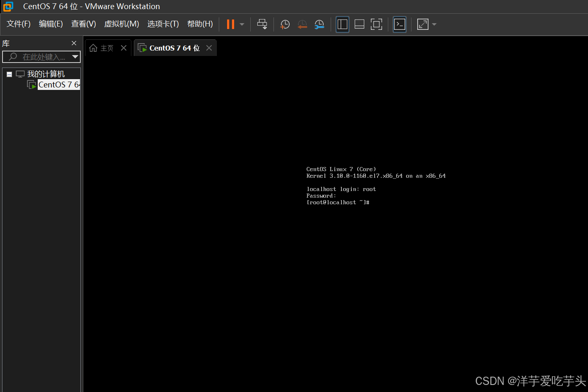
Task: Close the CentOS 7 64 位 tab
Action: 209,48
